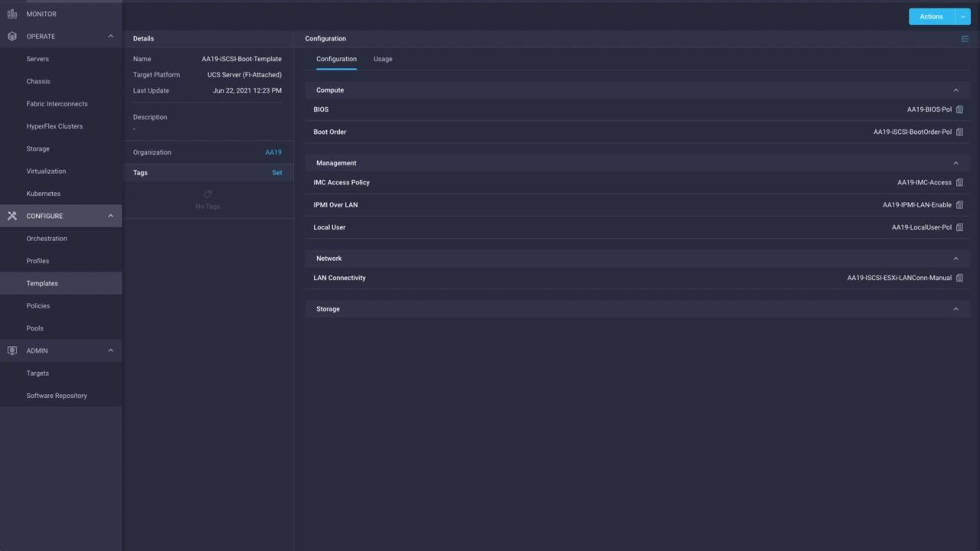The height and width of the screenshot is (551, 980).
Task: Click the policy icon beside AA19-iSCSI-BootOrder-Pol
Action: coord(959,132)
